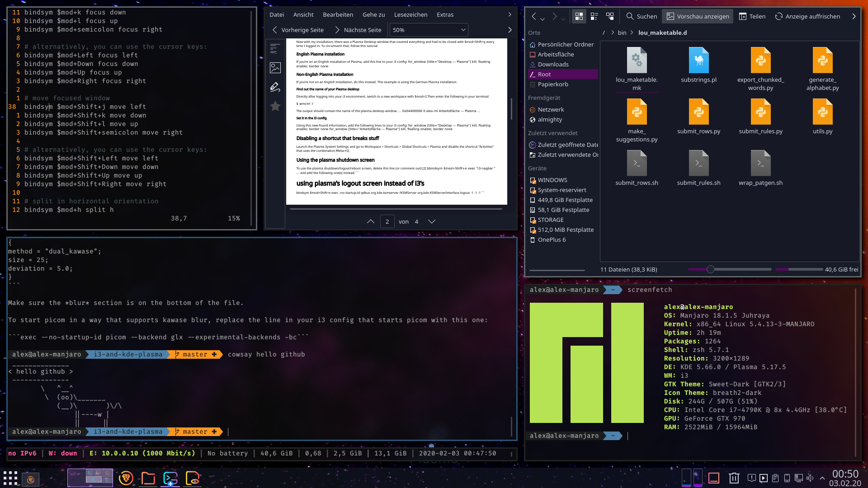Screen dimensions: 868x488
Task: Switch Dolphin to compact view mode
Action: (594, 16)
